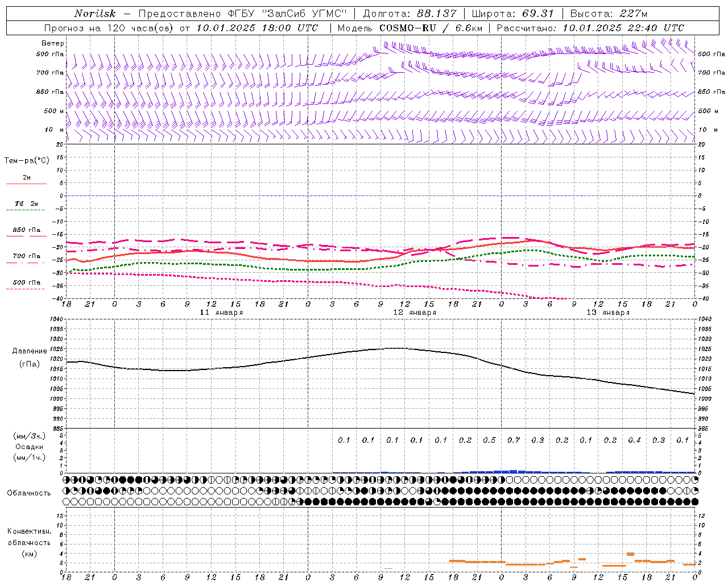This screenshot has height=582, width=728.
Task: Click the '(мм/1ч.)' precipitation unit label
Action: (29, 458)
